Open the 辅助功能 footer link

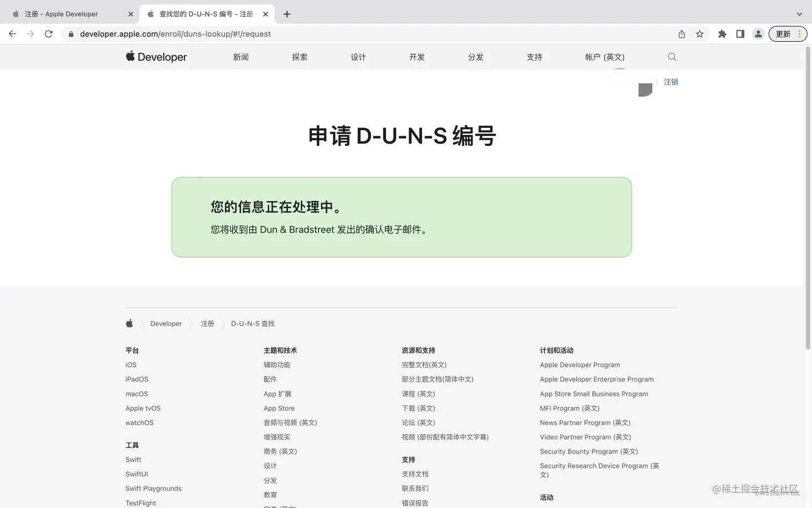(277, 365)
